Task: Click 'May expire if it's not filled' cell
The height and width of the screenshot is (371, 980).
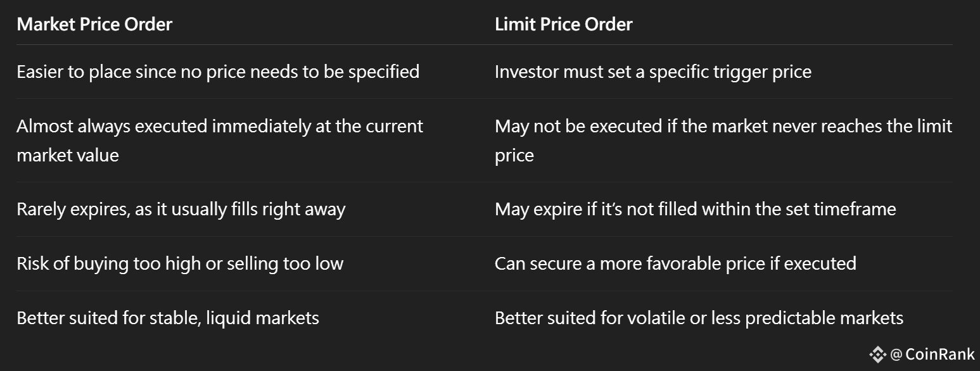Action: click(x=696, y=210)
